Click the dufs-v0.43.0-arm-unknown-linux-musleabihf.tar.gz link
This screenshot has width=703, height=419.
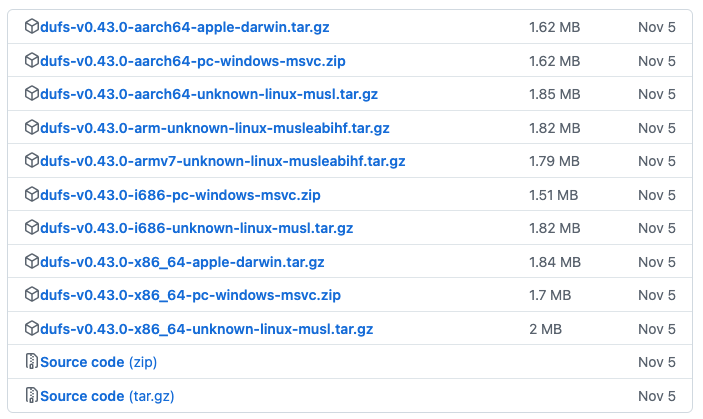coord(214,128)
